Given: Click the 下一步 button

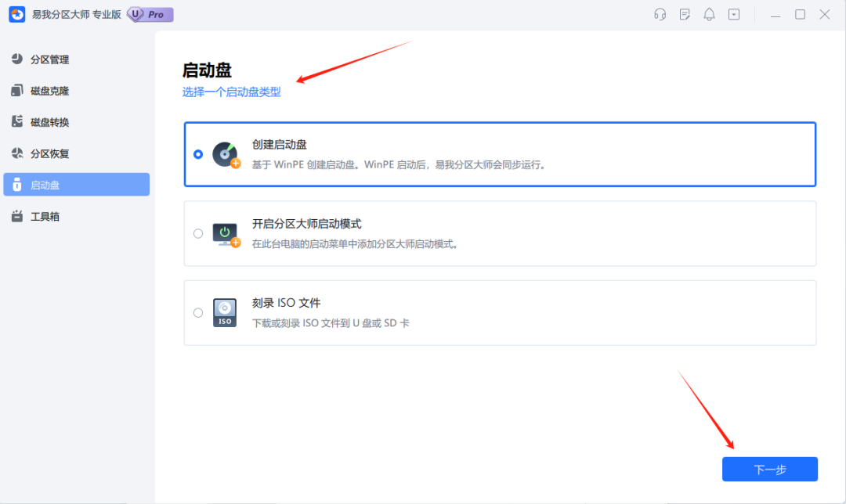Looking at the screenshot, I should [x=770, y=469].
